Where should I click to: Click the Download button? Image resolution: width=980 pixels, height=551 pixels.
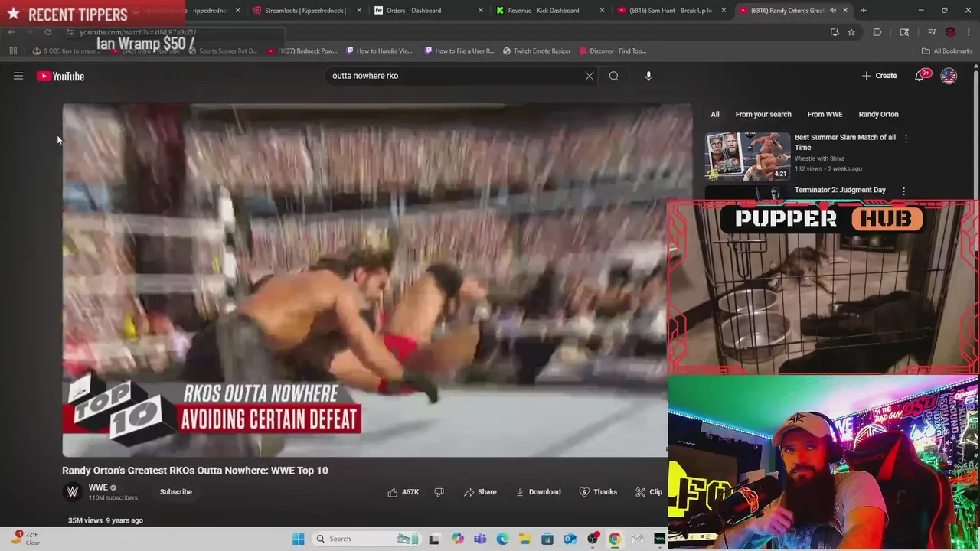tap(538, 492)
